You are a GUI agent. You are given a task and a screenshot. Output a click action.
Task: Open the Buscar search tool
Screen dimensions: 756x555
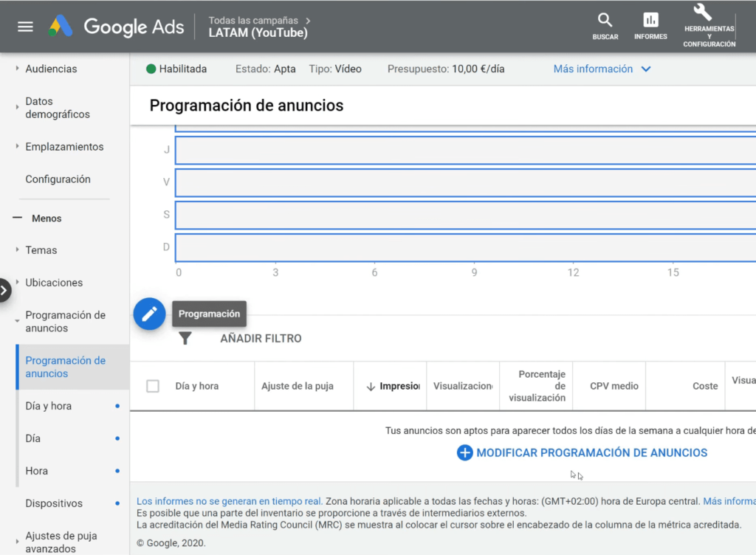pyautogui.click(x=605, y=24)
